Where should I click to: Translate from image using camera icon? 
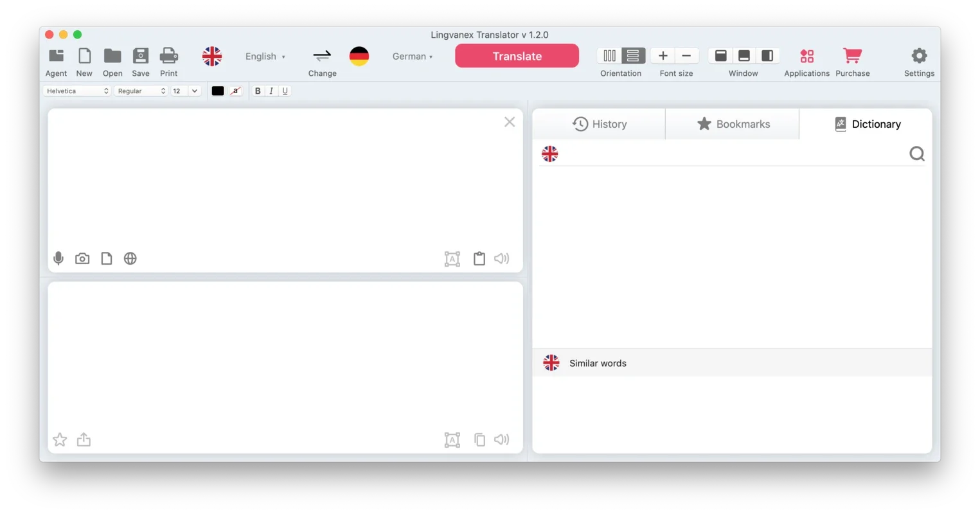[82, 258]
